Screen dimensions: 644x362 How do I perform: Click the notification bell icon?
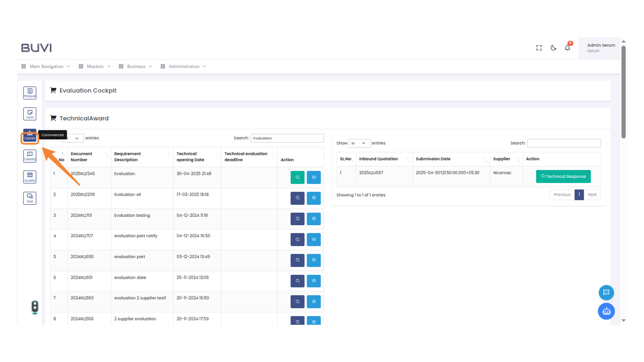tap(567, 48)
